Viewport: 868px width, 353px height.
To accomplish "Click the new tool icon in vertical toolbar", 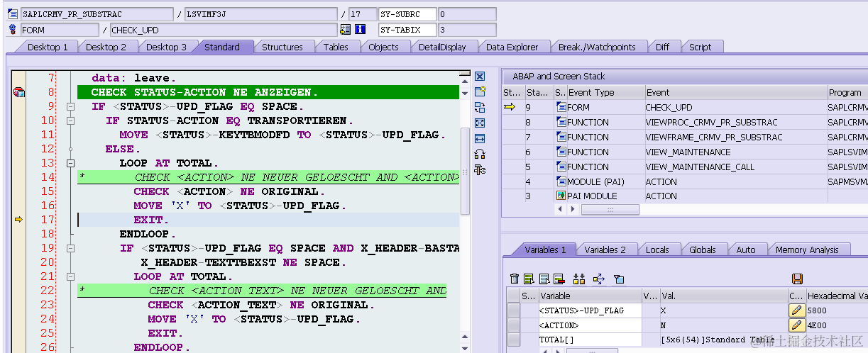I will click(480, 91).
